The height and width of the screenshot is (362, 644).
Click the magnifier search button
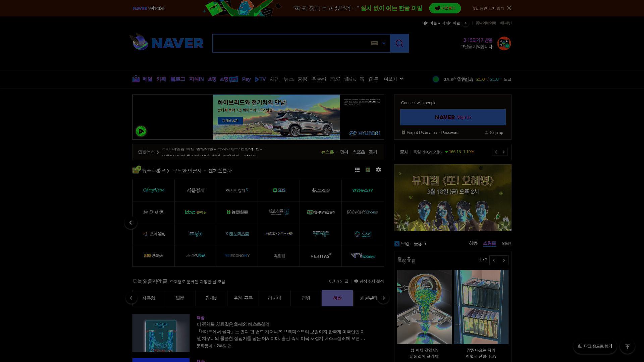click(x=399, y=43)
